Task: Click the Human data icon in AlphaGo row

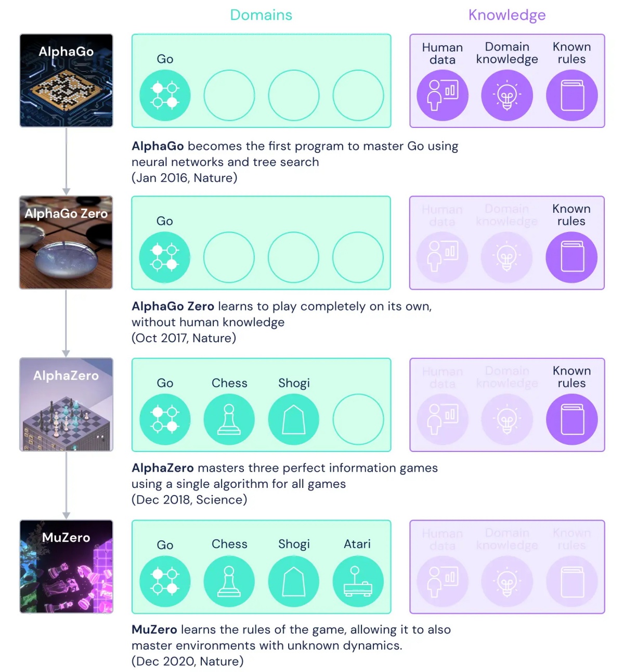Action: (443, 95)
